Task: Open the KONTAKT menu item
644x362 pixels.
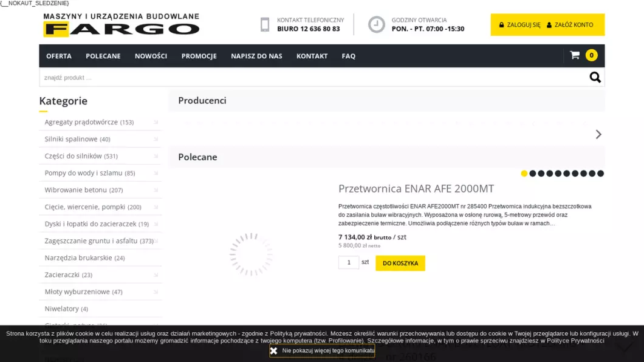Action: point(312,56)
